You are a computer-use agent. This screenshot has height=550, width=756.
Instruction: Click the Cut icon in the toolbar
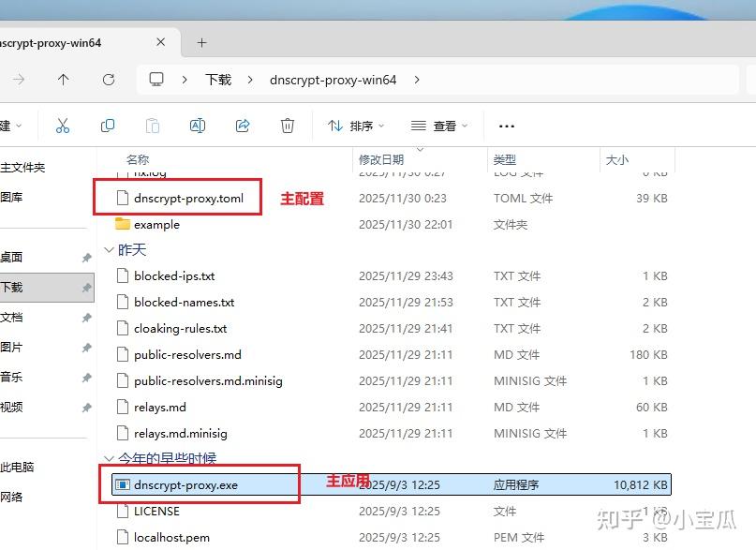click(x=63, y=124)
